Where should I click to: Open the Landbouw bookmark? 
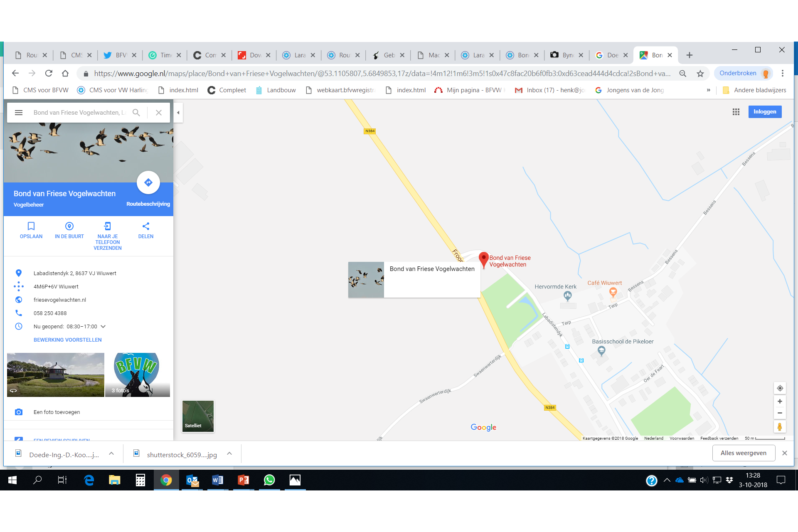click(x=276, y=90)
